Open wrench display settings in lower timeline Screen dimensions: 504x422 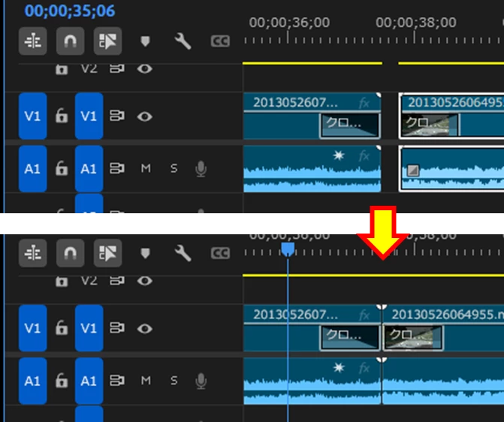tap(183, 253)
